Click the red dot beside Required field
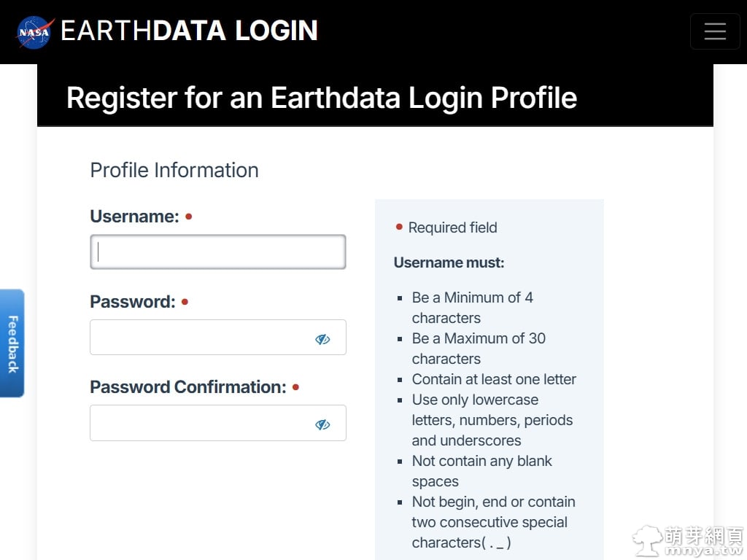Image resolution: width=747 pixels, height=560 pixels. tap(399, 227)
